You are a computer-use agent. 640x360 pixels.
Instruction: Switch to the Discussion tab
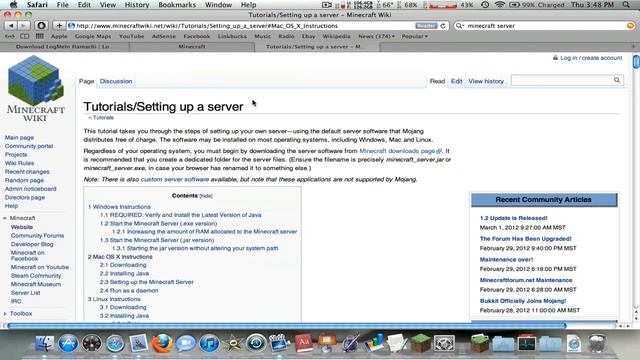(116, 81)
